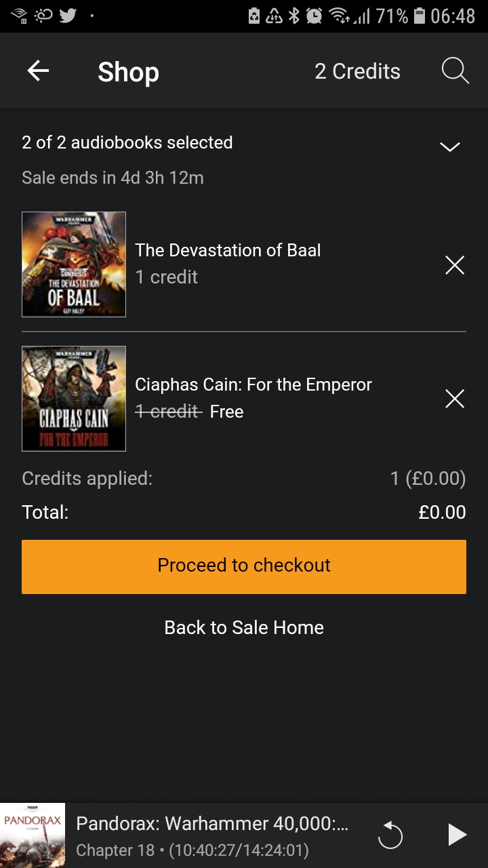Collapse the selected audiobooks list chevron
This screenshot has width=488, height=868.
[450, 146]
